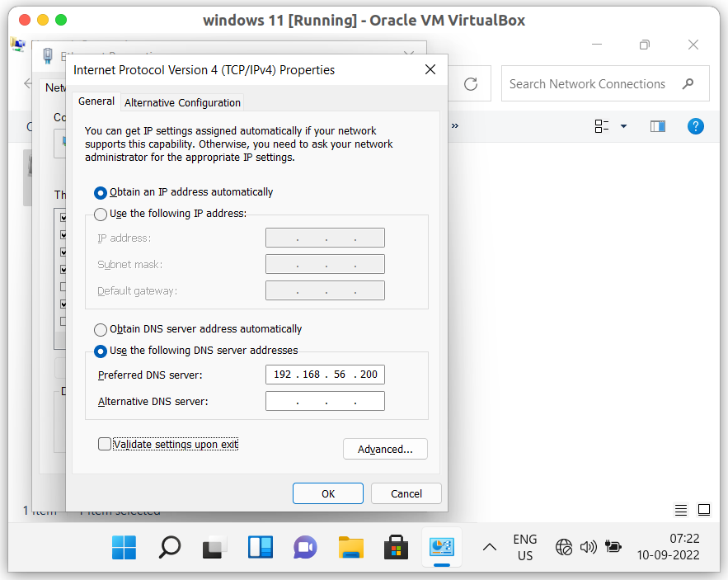
Task: Select Obtain DNS server address automatically
Action: tap(101, 328)
